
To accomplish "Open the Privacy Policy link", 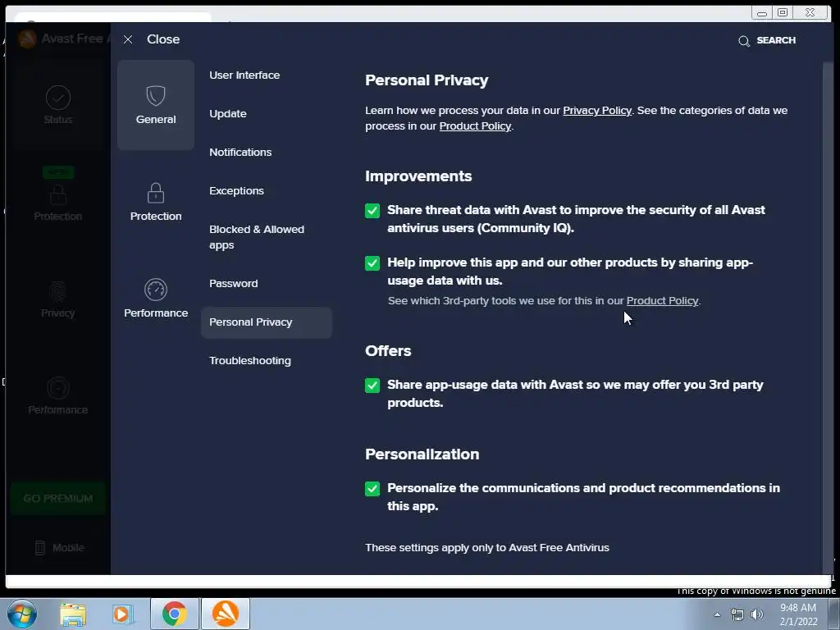I will [x=597, y=111].
